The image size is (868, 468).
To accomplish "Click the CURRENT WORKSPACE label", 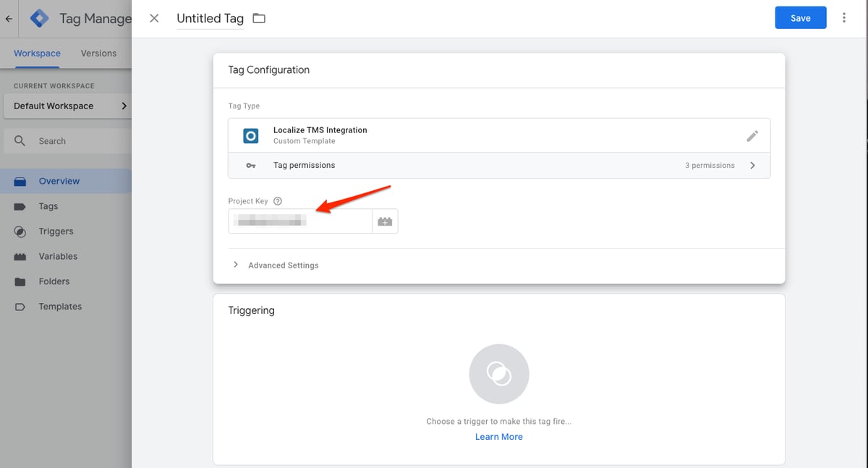I will click(54, 86).
